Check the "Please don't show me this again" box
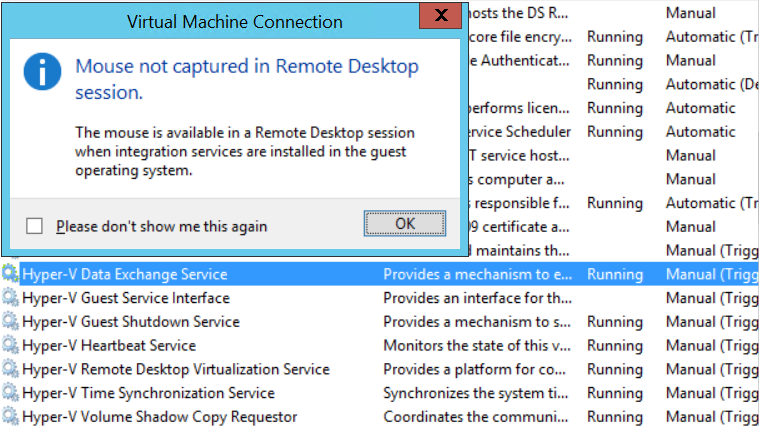 pyautogui.click(x=35, y=226)
